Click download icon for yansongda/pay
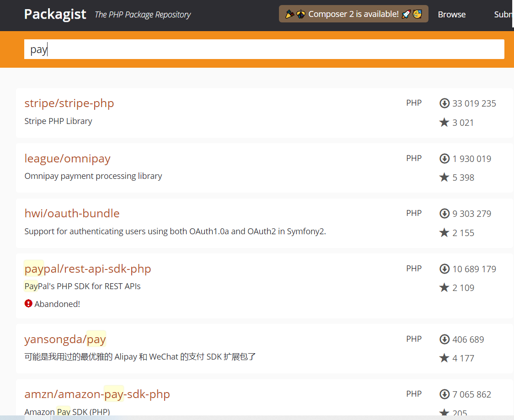The image size is (514, 420). tap(444, 339)
